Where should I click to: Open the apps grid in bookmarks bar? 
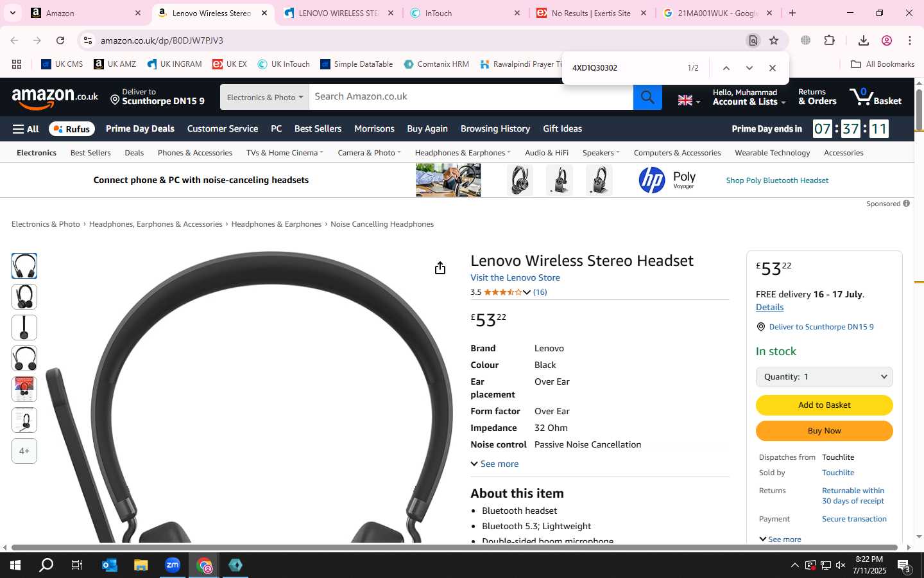17,64
